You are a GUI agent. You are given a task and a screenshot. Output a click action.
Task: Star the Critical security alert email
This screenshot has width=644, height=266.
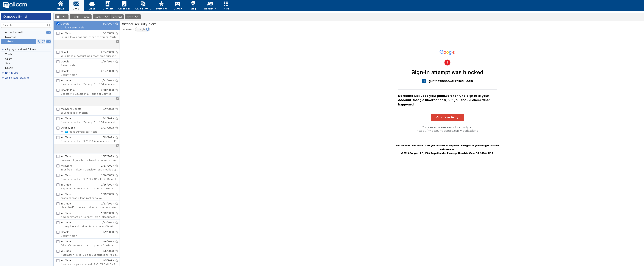[117, 24]
